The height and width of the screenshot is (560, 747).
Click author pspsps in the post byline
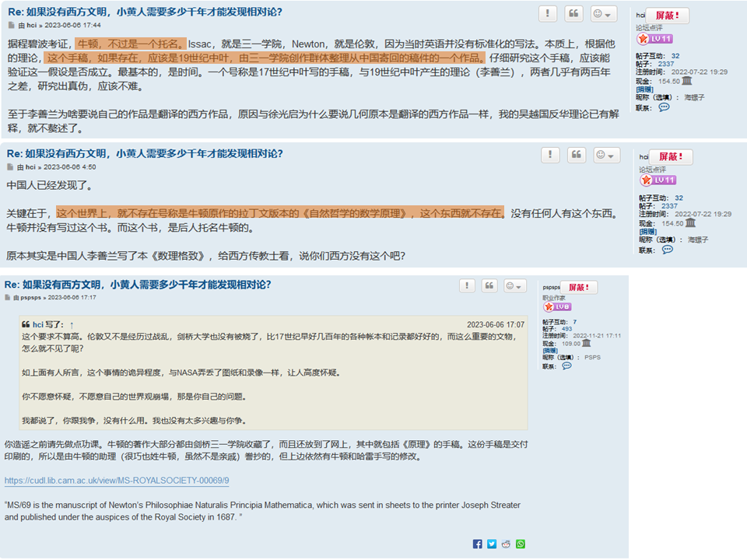click(30, 298)
